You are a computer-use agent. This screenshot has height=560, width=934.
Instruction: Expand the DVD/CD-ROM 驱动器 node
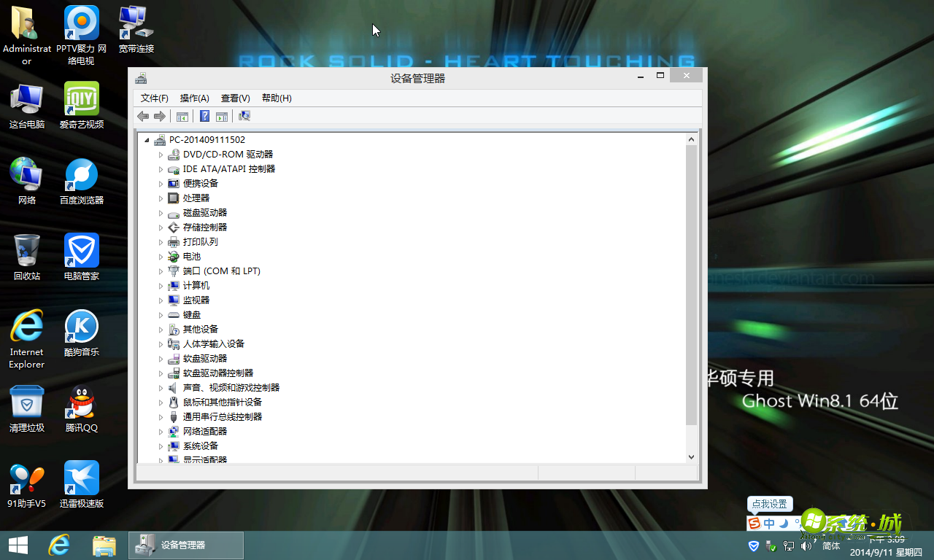click(x=161, y=154)
